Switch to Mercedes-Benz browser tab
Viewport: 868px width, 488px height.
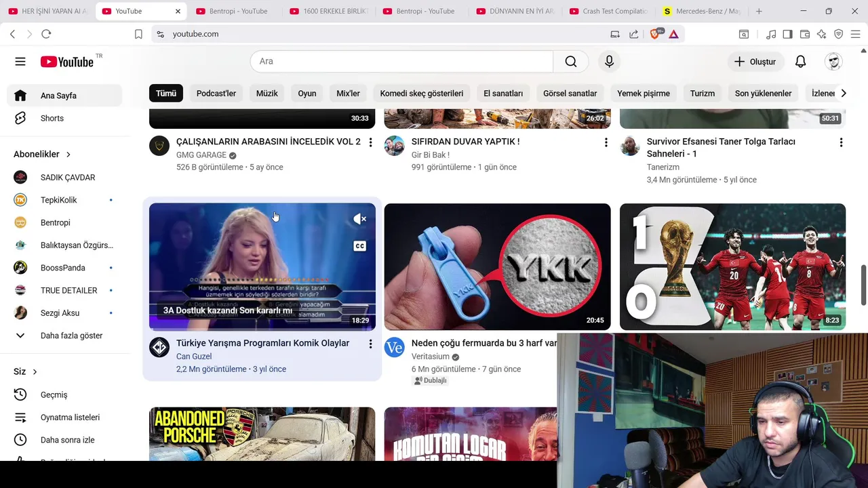[703, 12]
